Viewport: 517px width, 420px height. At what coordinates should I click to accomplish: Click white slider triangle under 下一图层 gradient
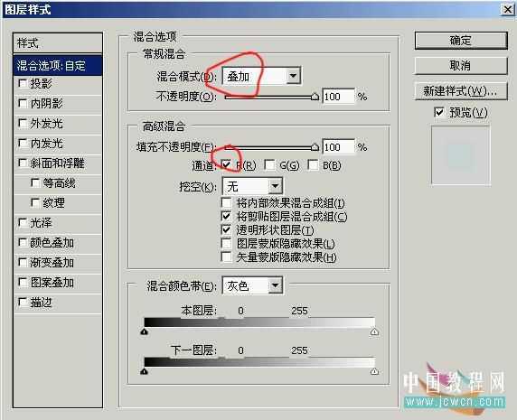(374, 371)
